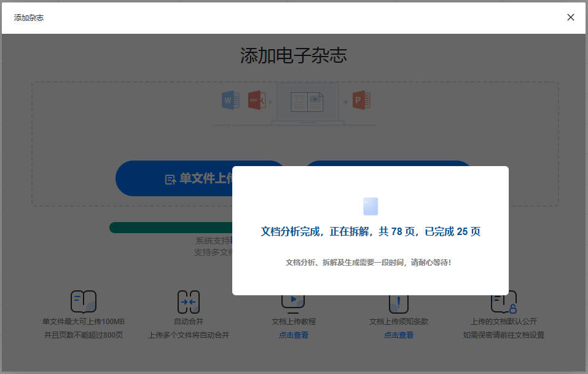Click the loading icon in the progress dialog
This screenshot has width=588, height=374.
click(x=370, y=206)
